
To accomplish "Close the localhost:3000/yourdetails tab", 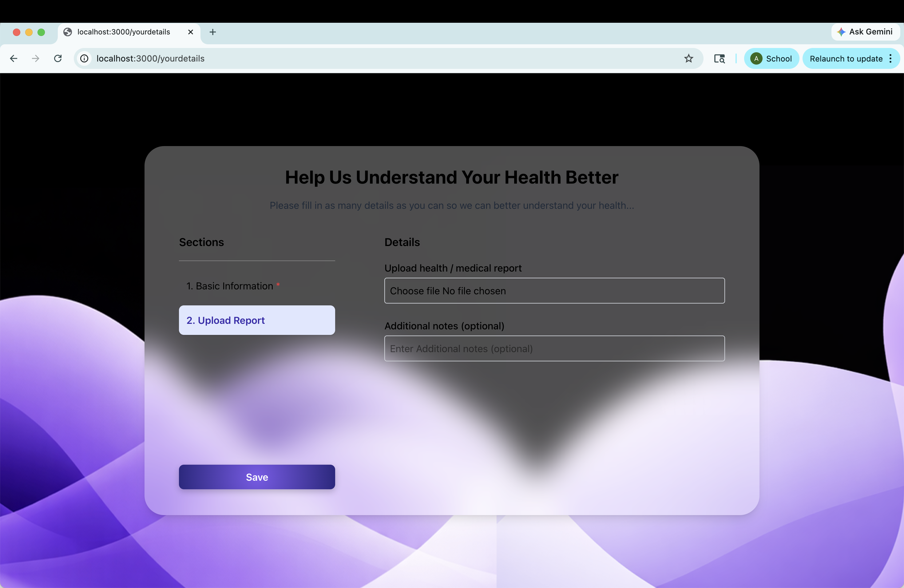I will point(191,32).
